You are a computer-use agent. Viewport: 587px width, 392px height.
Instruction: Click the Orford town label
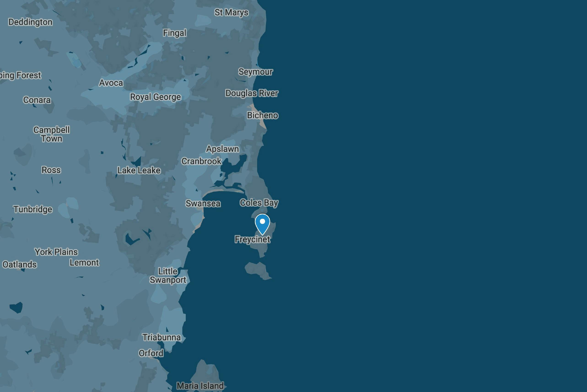click(x=151, y=353)
